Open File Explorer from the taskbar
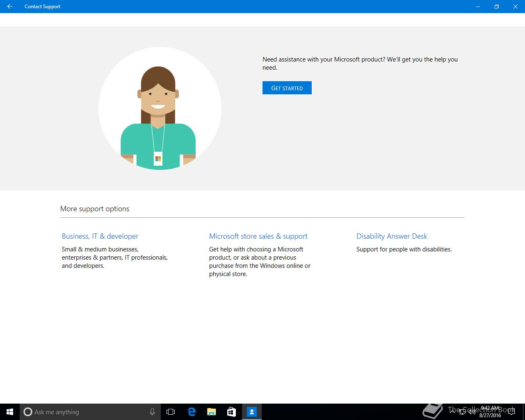 tap(211, 412)
